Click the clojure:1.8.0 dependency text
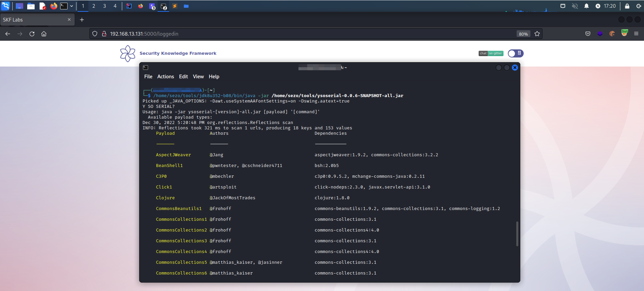This screenshot has height=291, width=644. click(x=332, y=198)
